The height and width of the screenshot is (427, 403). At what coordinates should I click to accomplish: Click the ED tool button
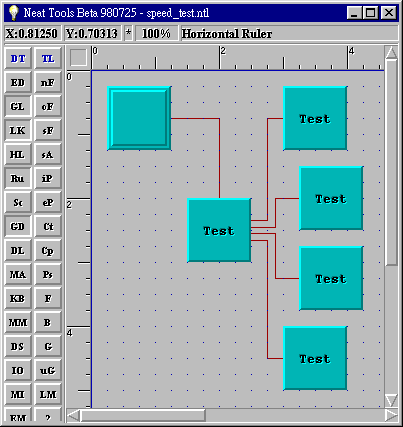pyautogui.click(x=18, y=83)
